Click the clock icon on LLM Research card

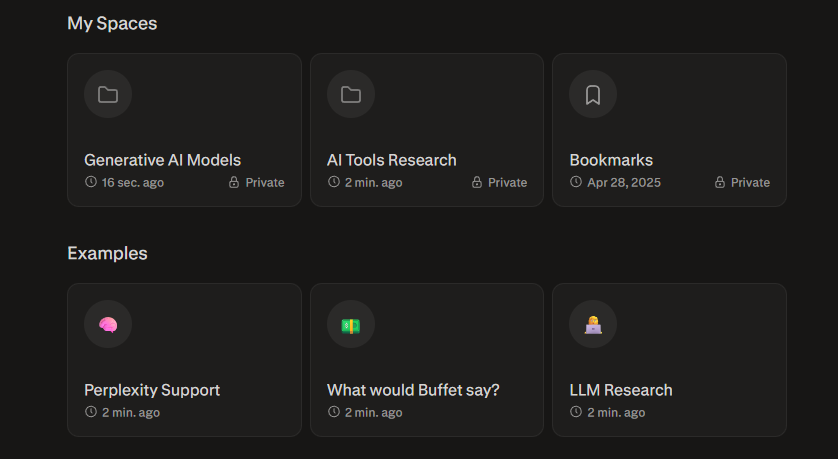point(576,412)
